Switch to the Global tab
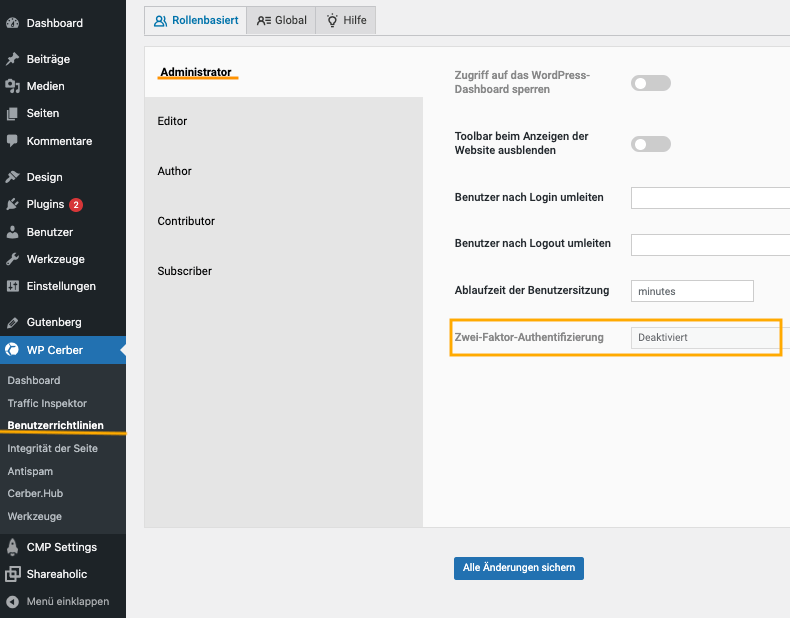This screenshot has width=790, height=618. tap(281, 21)
